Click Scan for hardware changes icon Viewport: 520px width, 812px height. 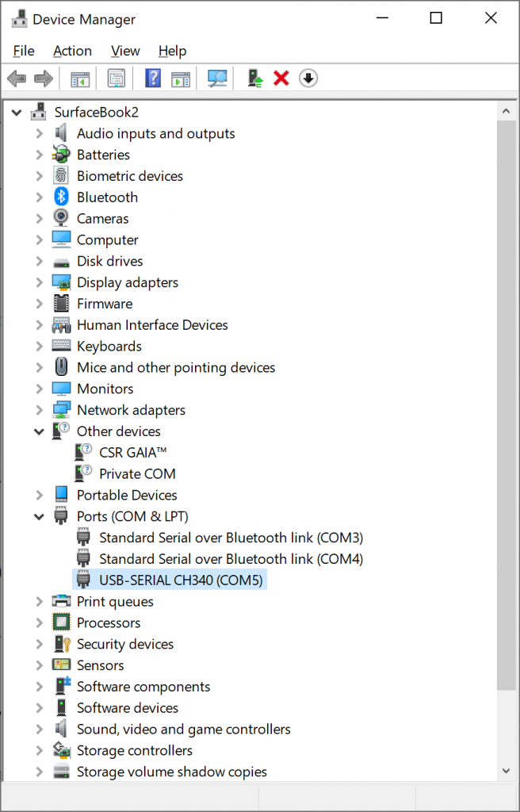coord(217,78)
